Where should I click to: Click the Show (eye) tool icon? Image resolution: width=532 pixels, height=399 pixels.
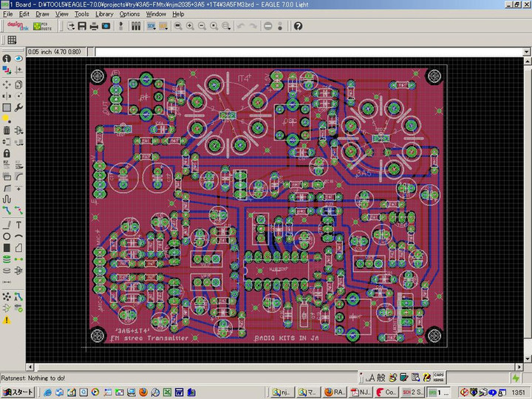tap(18, 58)
